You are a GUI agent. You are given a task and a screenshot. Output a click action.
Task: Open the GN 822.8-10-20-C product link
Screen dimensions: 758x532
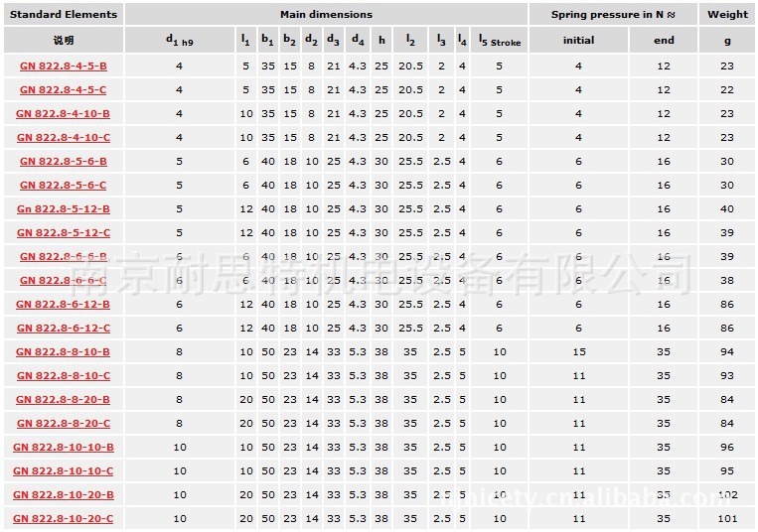pyautogui.click(x=64, y=518)
